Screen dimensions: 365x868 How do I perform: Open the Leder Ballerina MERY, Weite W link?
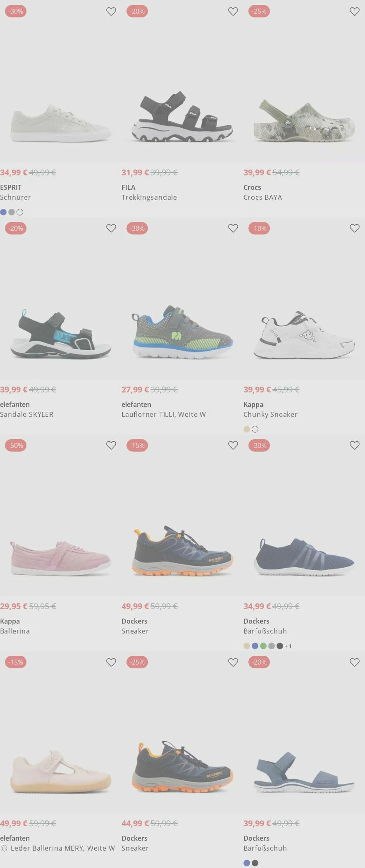[x=62, y=848]
